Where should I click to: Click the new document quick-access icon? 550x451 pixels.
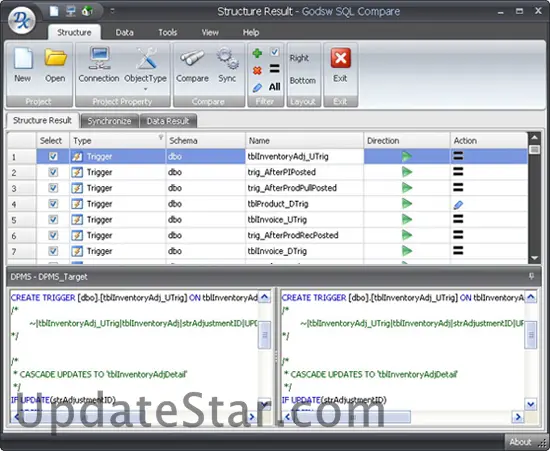pos(54,11)
